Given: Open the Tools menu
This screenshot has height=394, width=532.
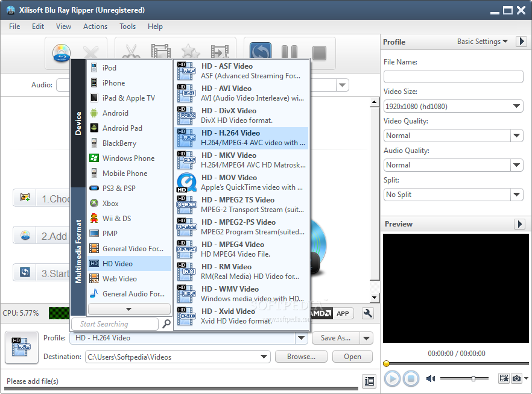Looking at the screenshot, I should (x=128, y=27).
